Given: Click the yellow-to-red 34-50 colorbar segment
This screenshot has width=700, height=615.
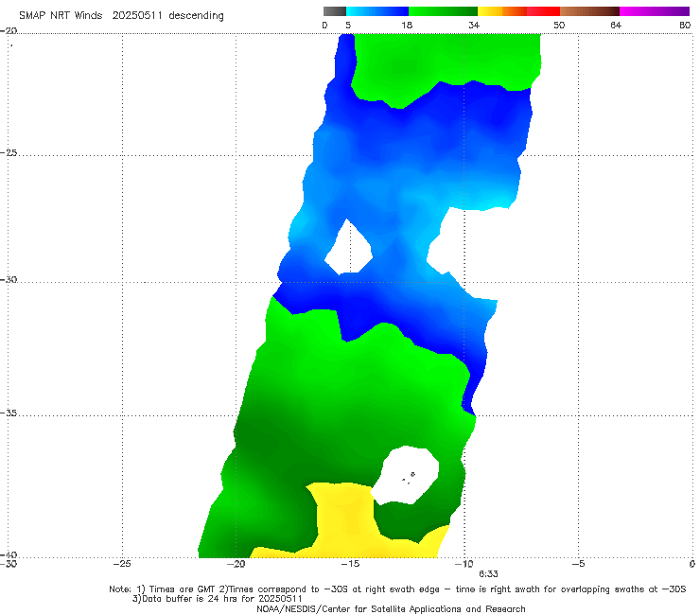Looking at the screenshot, I should 518,11.
